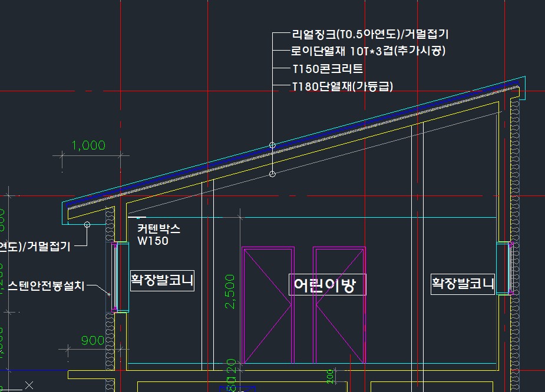Screen dimensions: 545x392
Task: Select the 1,000 dimension text
Action: coord(88,145)
